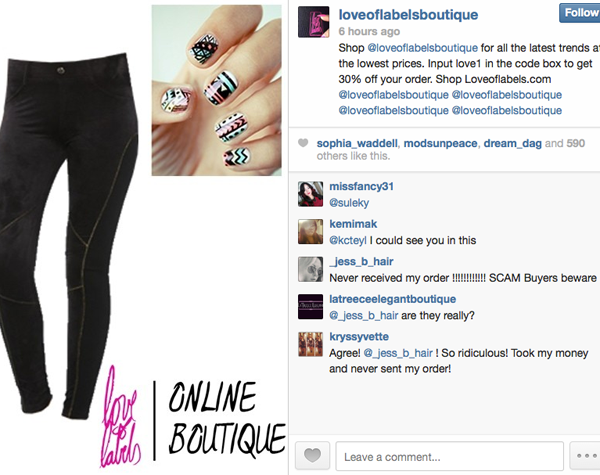The image size is (600, 475).
Task: Open the kryssyvette username link
Action: [359, 336]
